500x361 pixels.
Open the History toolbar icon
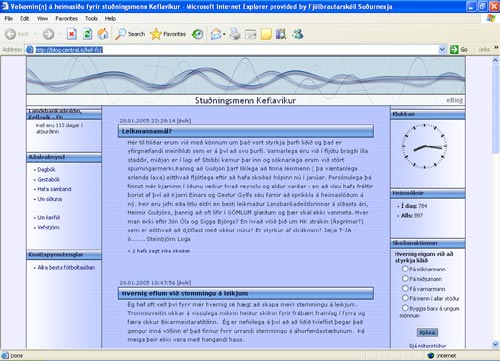(x=198, y=34)
